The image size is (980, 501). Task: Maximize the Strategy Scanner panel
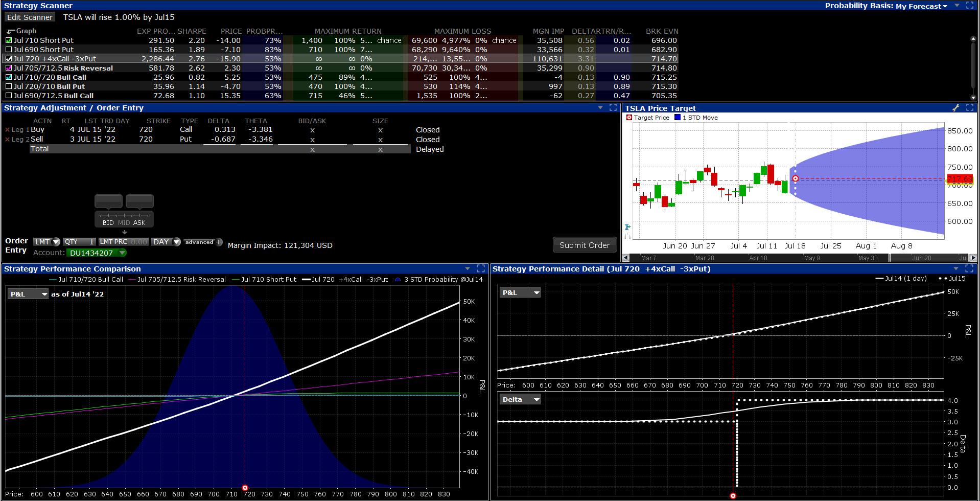[970, 5]
